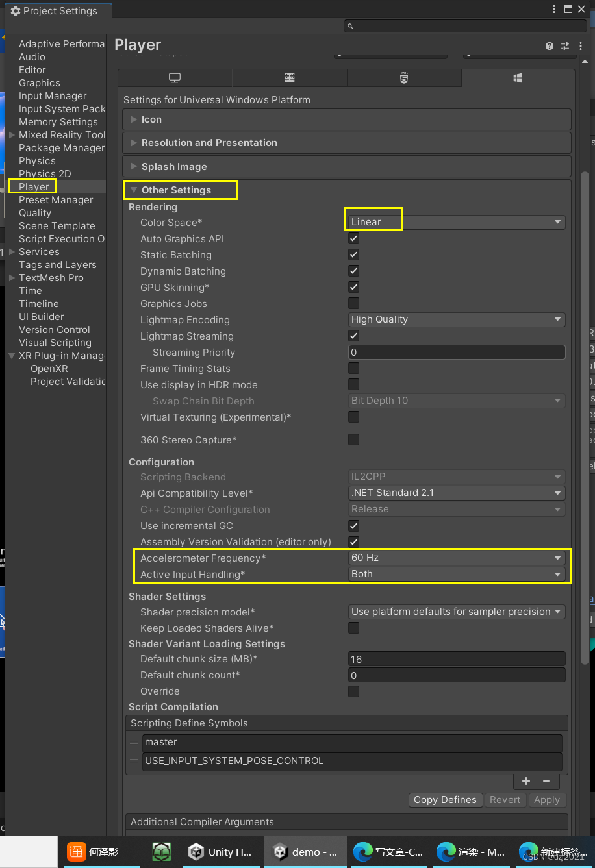Click the Apply defines button
Viewport: 595px width, 868px height.
(x=546, y=800)
